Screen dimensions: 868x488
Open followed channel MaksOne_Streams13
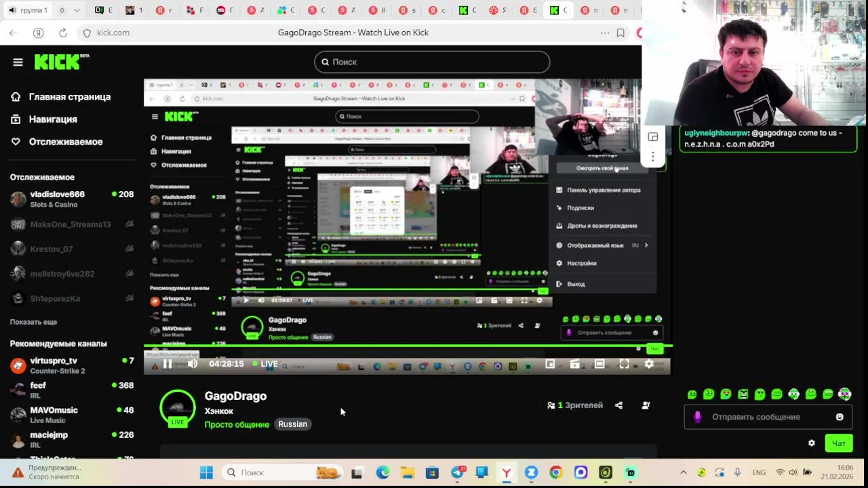pos(71,224)
